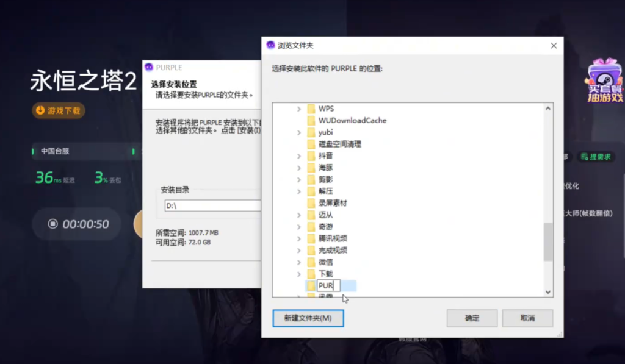Confirm with the 确定 button

[472, 318]
